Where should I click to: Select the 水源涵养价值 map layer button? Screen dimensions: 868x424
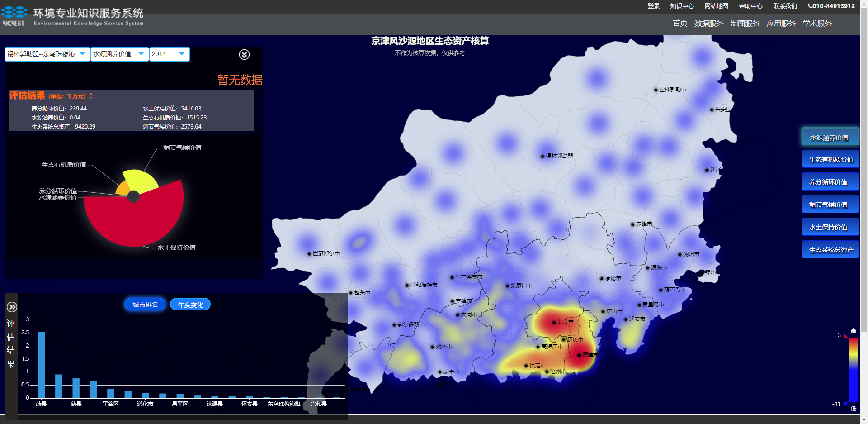(830, 138)
